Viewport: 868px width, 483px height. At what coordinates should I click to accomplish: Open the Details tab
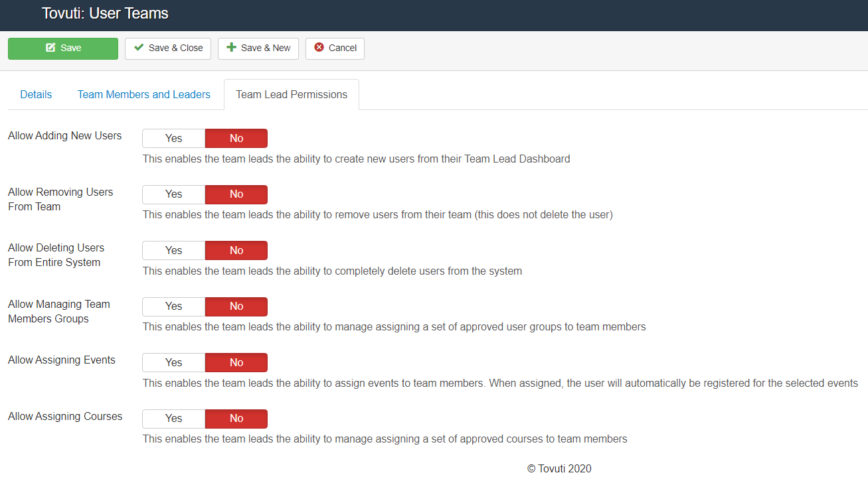[36, 94]
